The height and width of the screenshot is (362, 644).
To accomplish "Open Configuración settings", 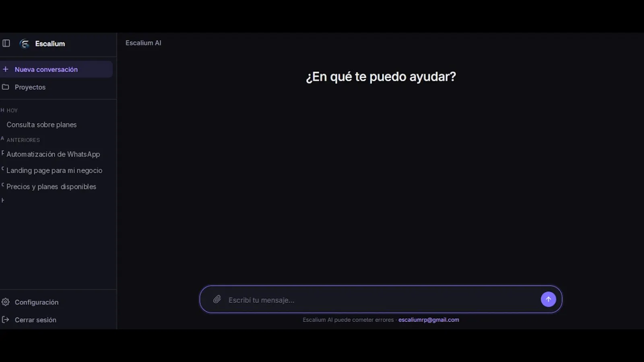I will 37,302.
